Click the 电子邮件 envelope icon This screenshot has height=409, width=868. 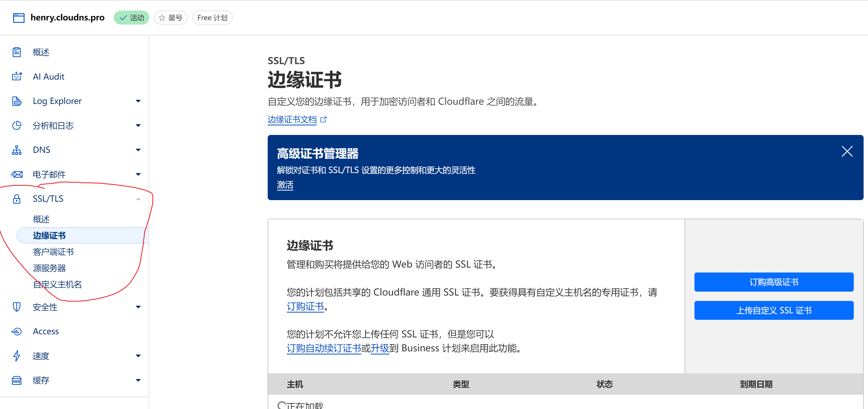tap(17, 174)
